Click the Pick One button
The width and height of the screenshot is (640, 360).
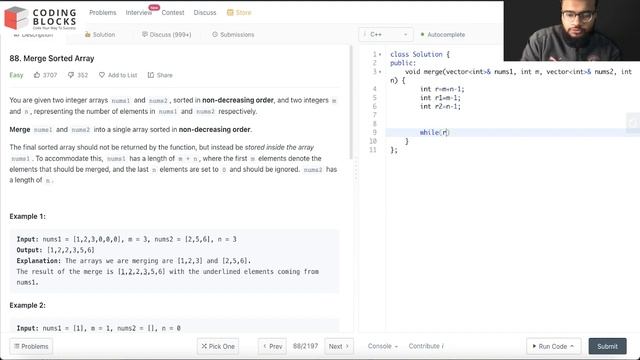click(218, 346)
